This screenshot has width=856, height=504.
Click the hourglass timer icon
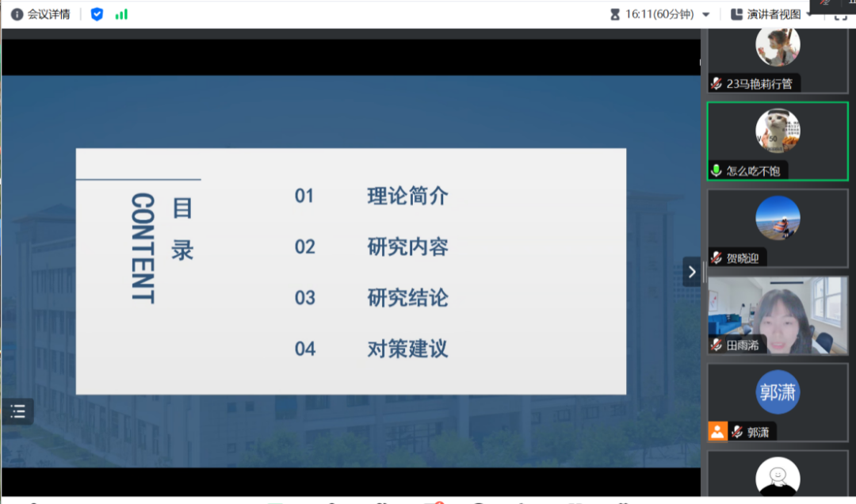click(x=614, y=14)
